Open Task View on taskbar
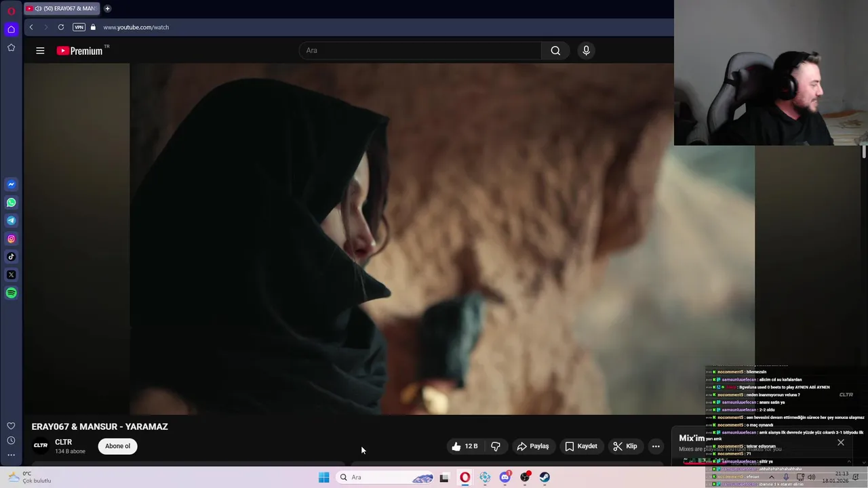Image resolution: width=868 pixels, height=488 pixels. pyautogui.click(x=444, y=477)
